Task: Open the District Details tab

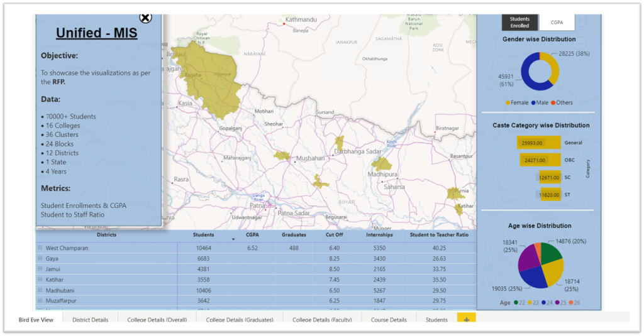Action: (90, 320)
